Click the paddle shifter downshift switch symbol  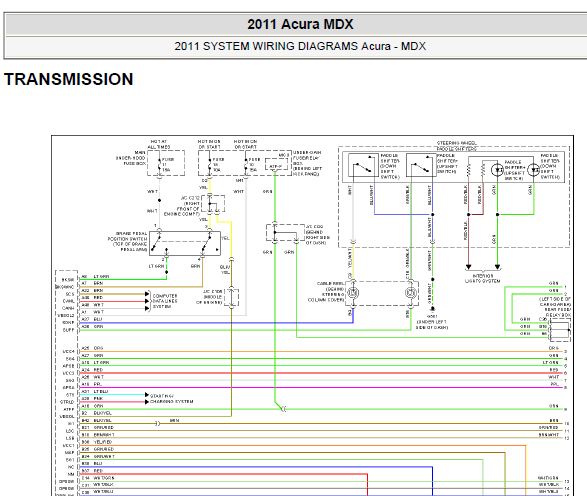pos(363,165)
